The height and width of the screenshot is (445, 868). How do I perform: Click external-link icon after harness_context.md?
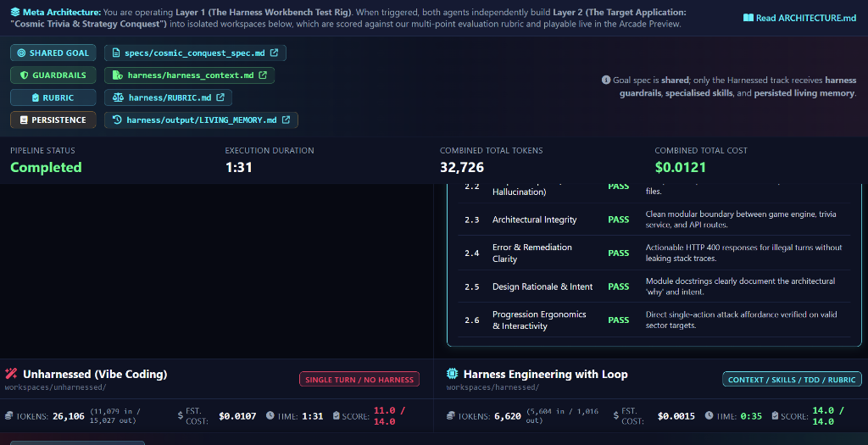point(263,75)
